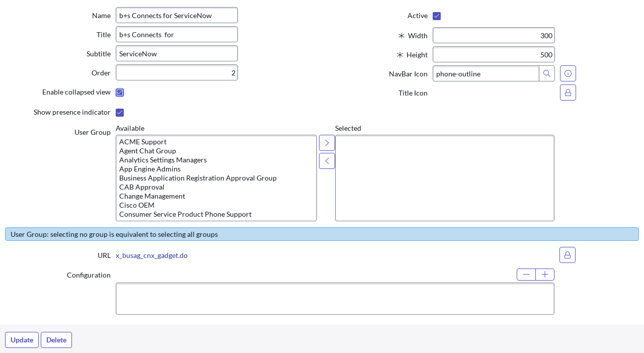Unlock the Title Icon field
The height and width of the screenshot is (353, 644).
[568, 93]
